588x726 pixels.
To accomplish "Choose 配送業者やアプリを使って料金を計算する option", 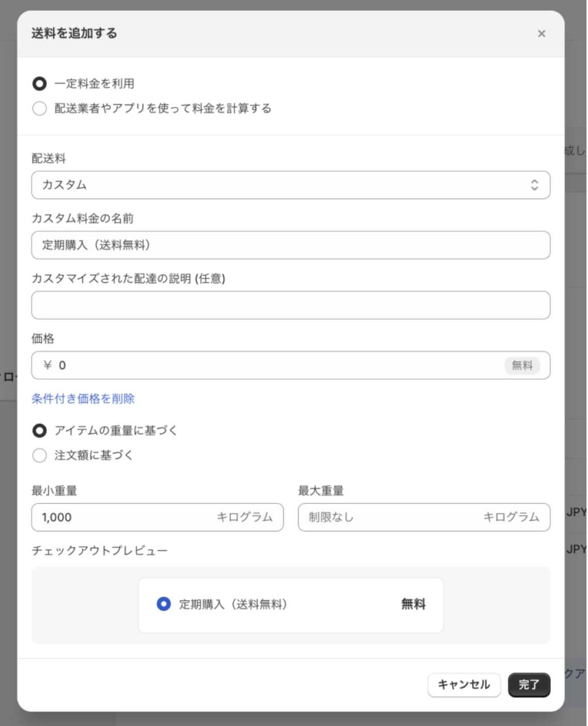I will (40, 109).
